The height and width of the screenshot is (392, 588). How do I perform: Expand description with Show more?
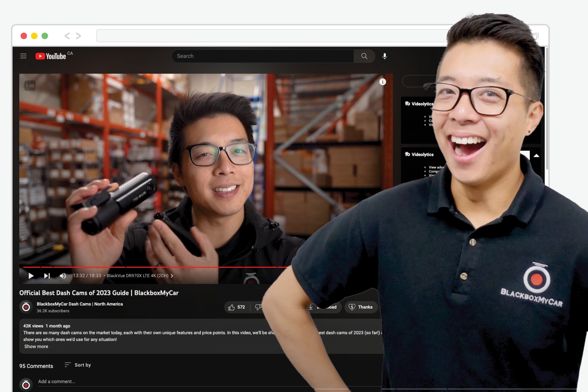36,346
